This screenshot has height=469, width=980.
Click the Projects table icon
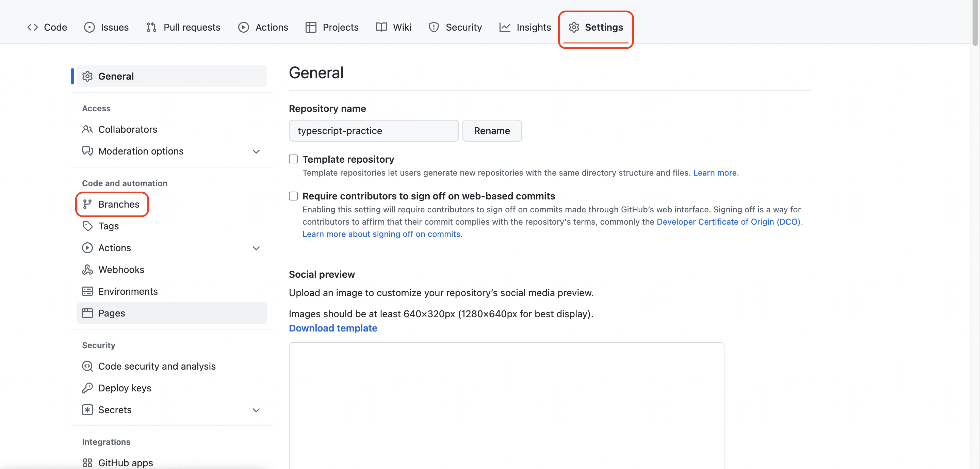pos(311,27)
